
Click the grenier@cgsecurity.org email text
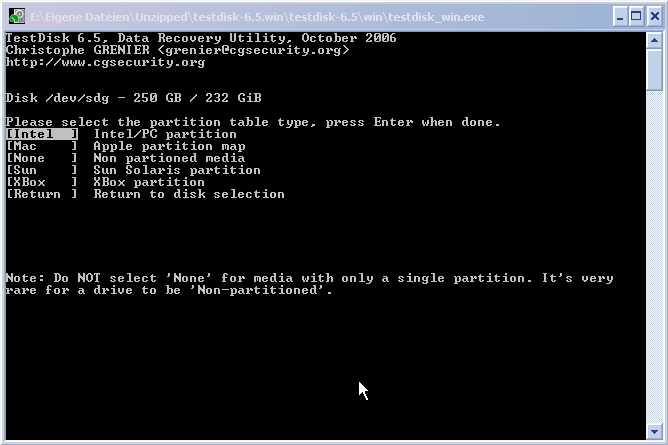253,50
